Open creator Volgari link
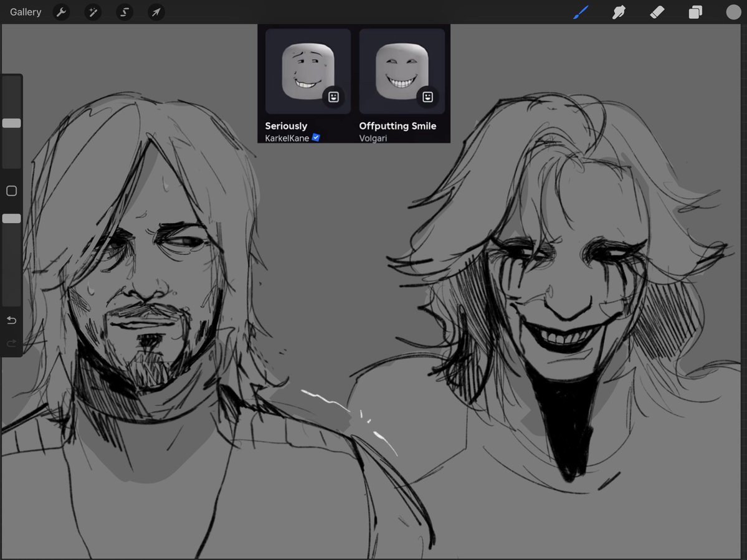 tap(373, 138)
